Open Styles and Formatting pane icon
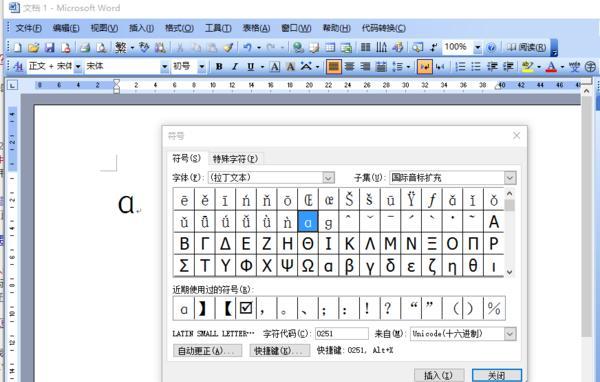 18,67
